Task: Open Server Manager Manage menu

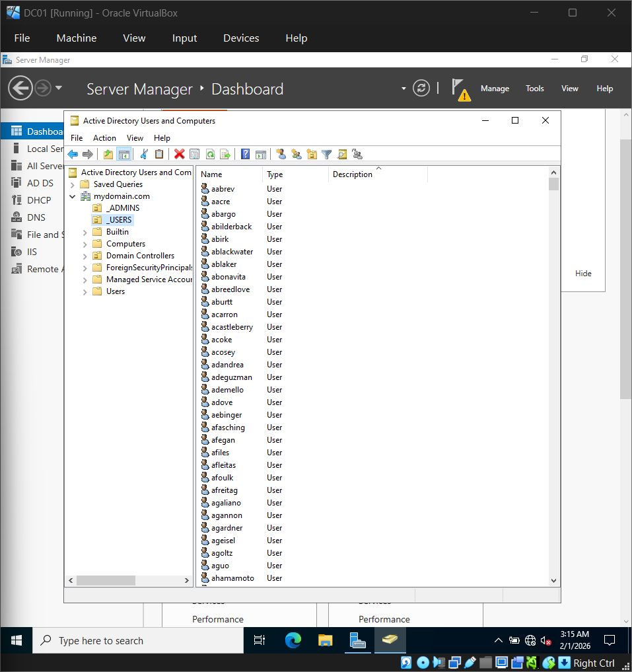Action: [x=495, y=89]
